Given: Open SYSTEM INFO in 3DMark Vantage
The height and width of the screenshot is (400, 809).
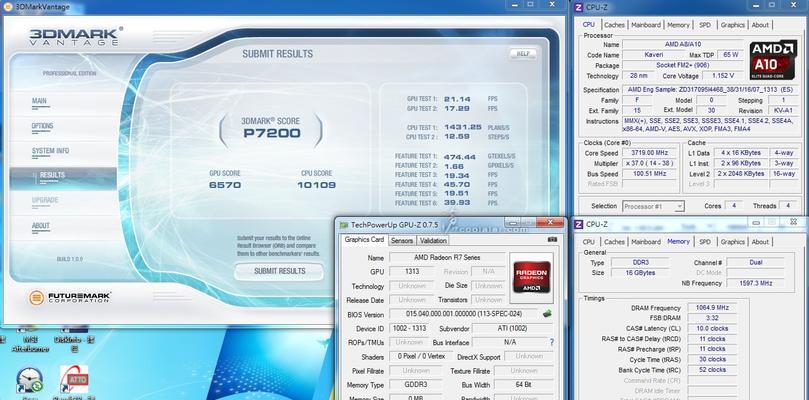Looking at the screenshot, I should coord(50,151).
